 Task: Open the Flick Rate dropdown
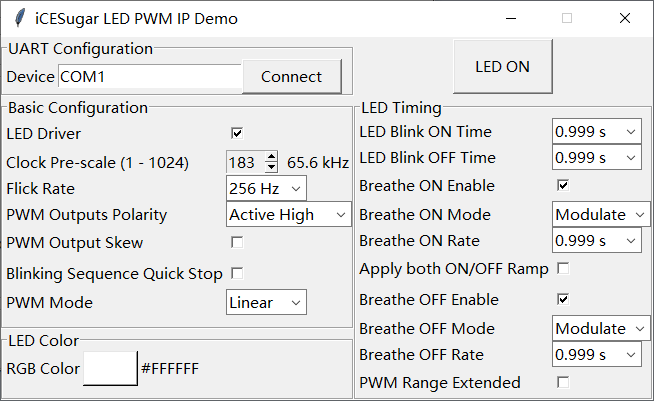coord(266,189)
